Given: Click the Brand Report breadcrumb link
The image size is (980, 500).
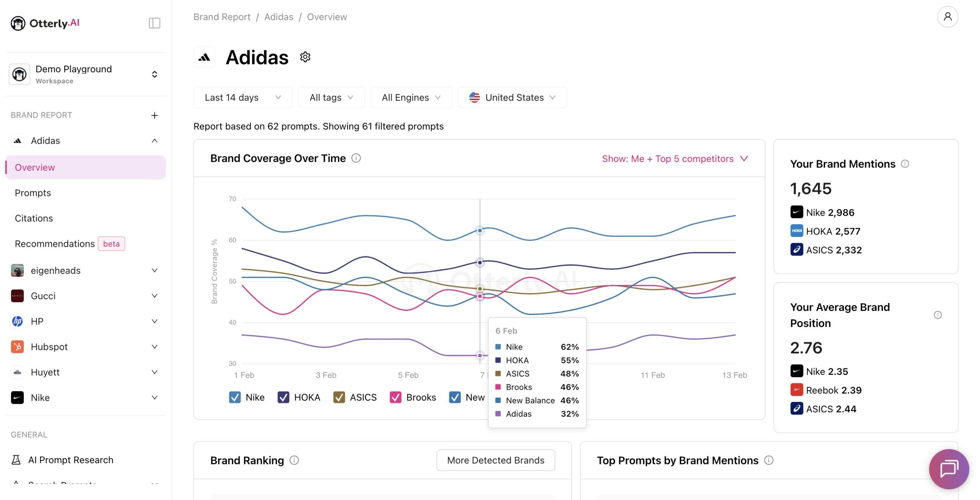Looking at the screenshot, I should (x=222, y=17).
